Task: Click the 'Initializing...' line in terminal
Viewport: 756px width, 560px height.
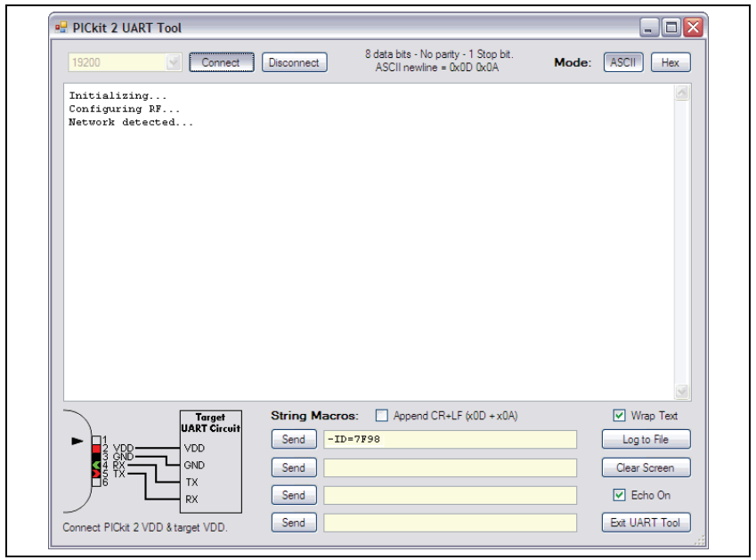Action: coord(118,95)
